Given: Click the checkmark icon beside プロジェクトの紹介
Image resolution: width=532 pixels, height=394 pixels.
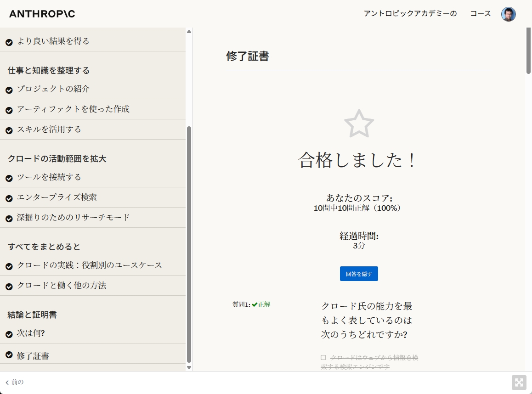Looking at the screenshot, I should pos(9,90).
